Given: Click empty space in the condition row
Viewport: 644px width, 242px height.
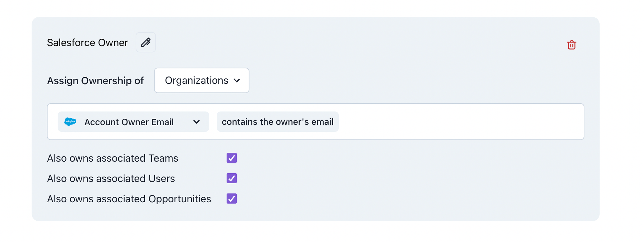Looking at the screenshot, I should click(460, 122).
